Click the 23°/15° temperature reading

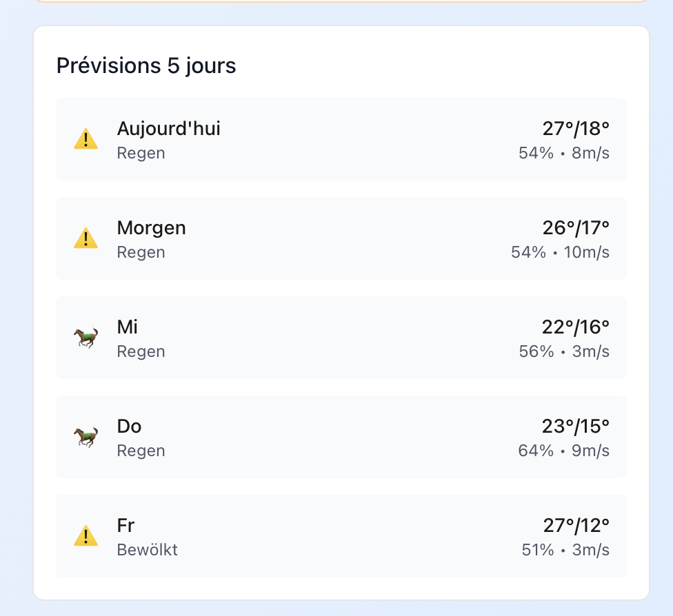(x=576, y=427)
